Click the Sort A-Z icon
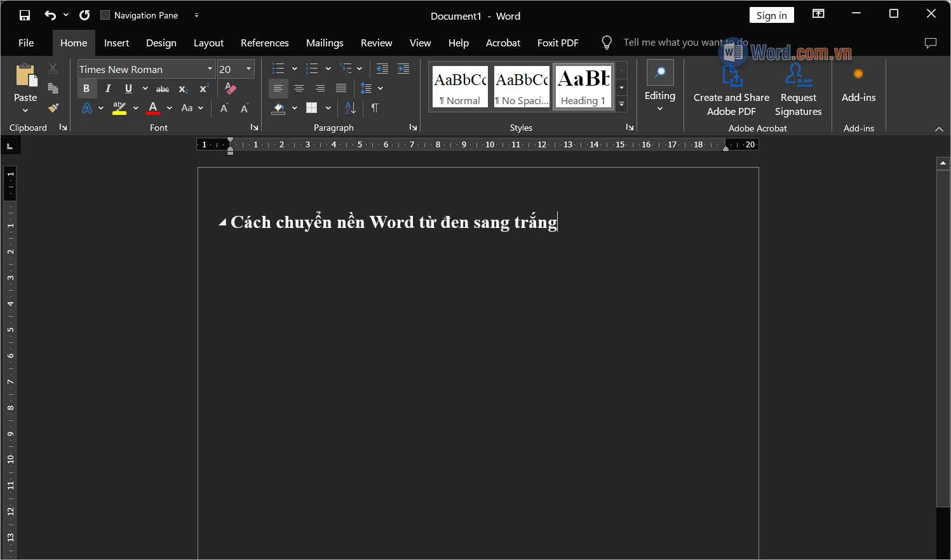Screen dimensions: 951x560 tap(351, 108)
